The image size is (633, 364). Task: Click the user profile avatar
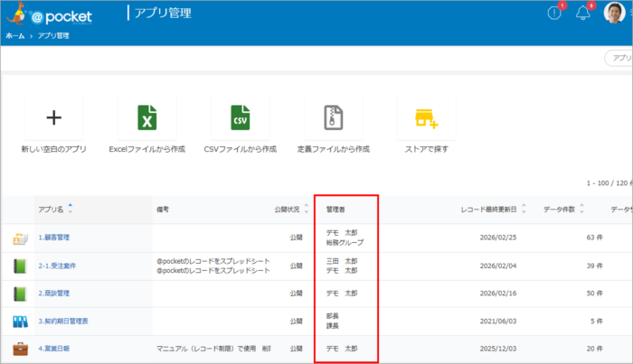coord(614,13)
